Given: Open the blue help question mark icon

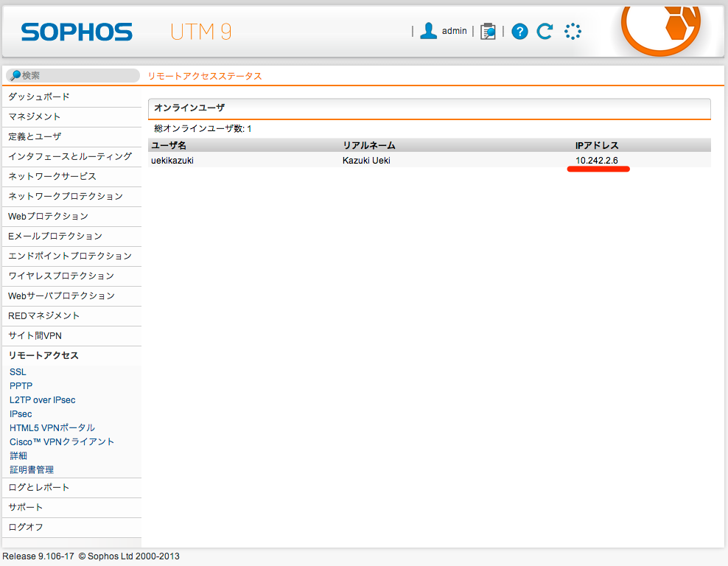Looking at the screenshot, I should (519, 32).
